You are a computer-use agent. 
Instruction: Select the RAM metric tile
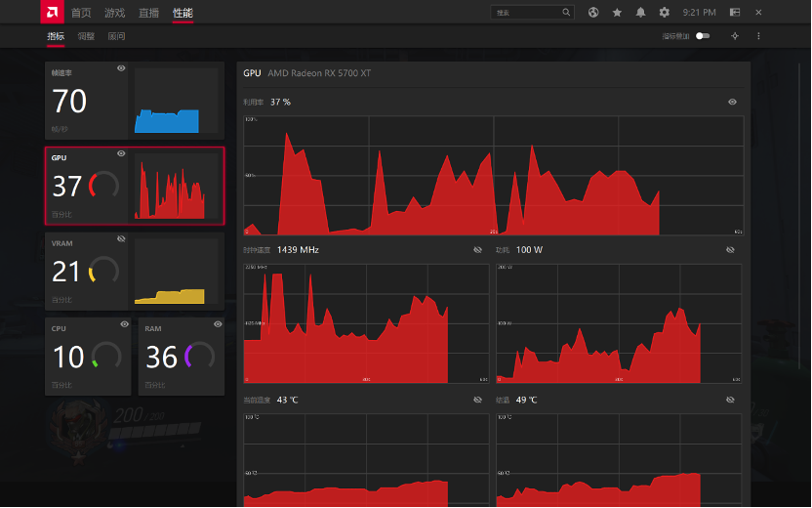(x=182, y=357)
